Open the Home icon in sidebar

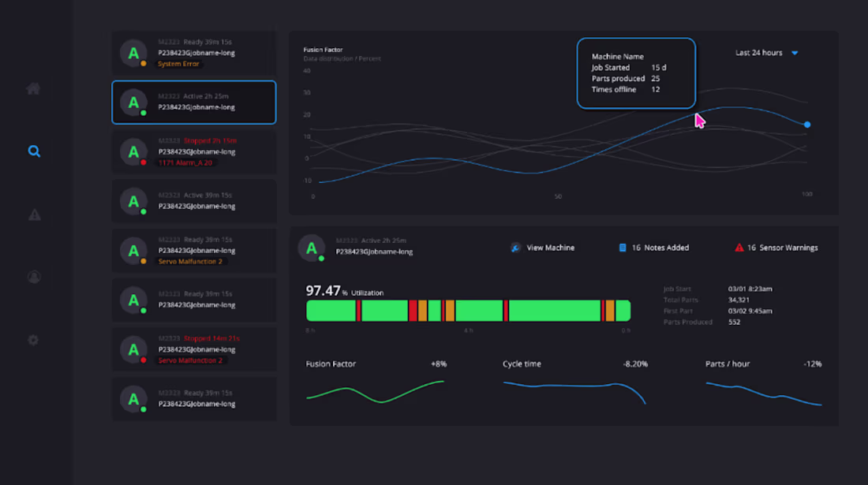[x=33, y=88]
